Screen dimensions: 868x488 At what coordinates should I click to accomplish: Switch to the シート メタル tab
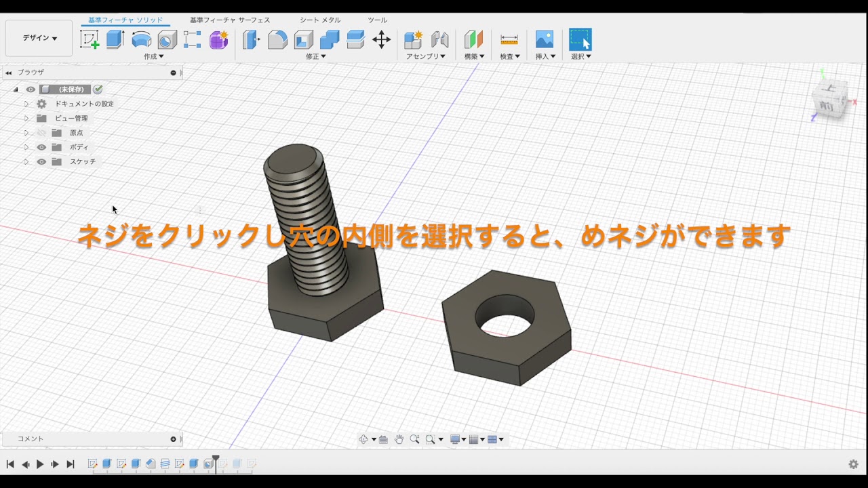(320, 20)
